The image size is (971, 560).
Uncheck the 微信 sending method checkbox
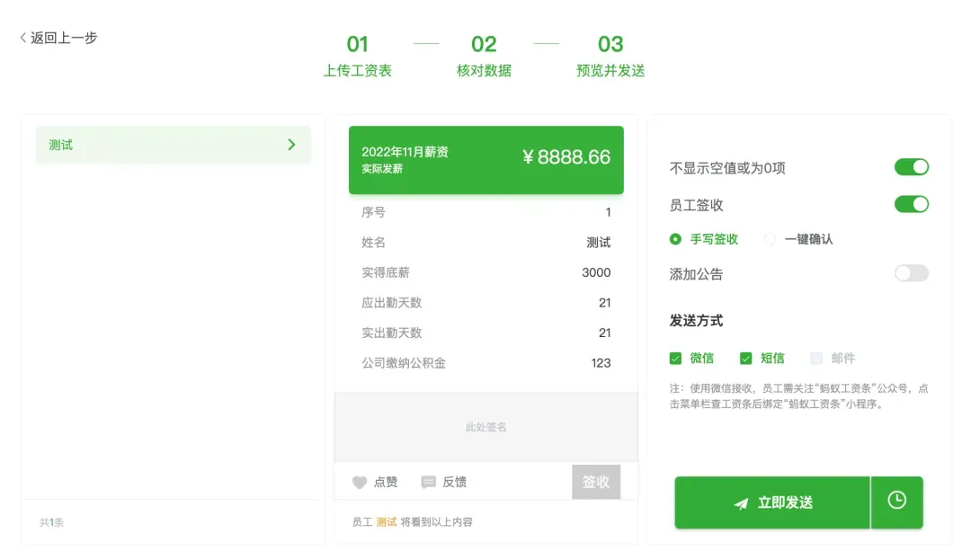click(675, 359)
